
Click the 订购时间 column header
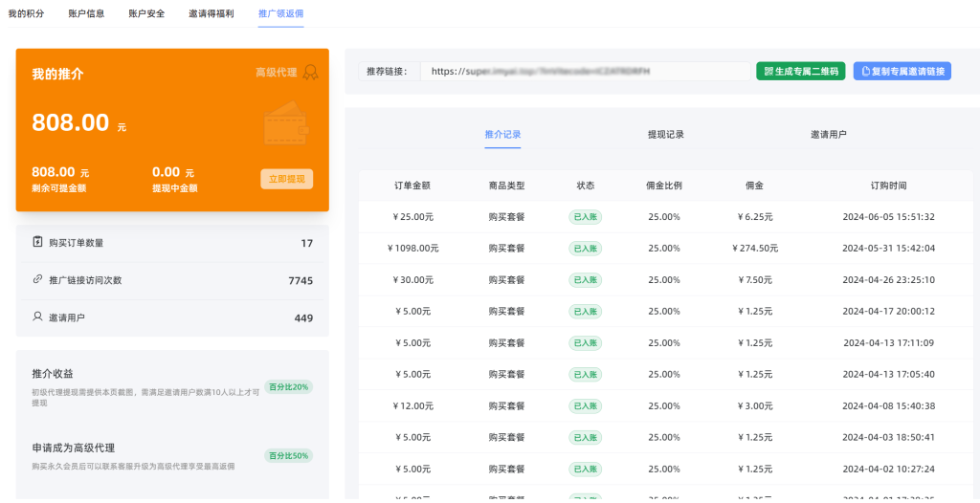click(x=889, y=186)
